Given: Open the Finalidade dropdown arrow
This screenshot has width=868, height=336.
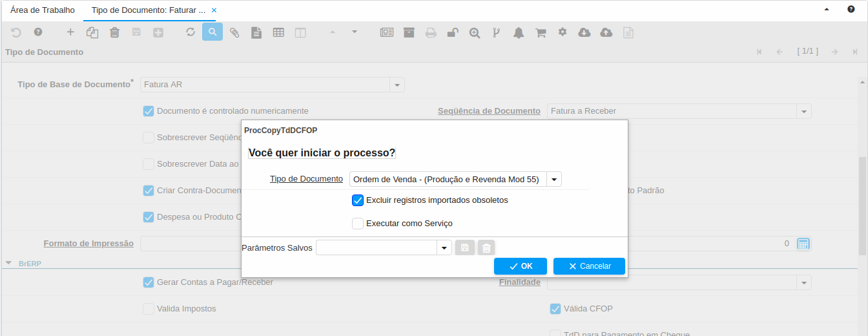Looking at the screenshot, I should [804, 282].
